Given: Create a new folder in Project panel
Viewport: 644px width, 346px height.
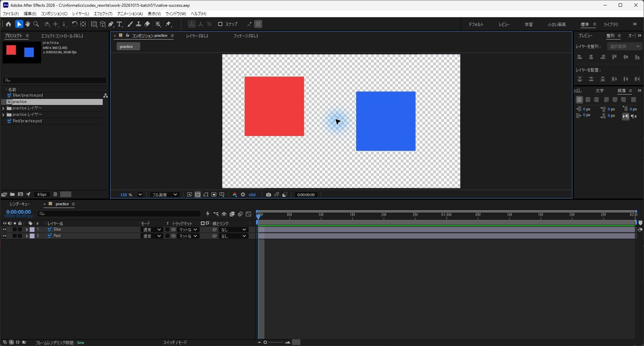Looking at the screenshot, I should tap(12, 194).
